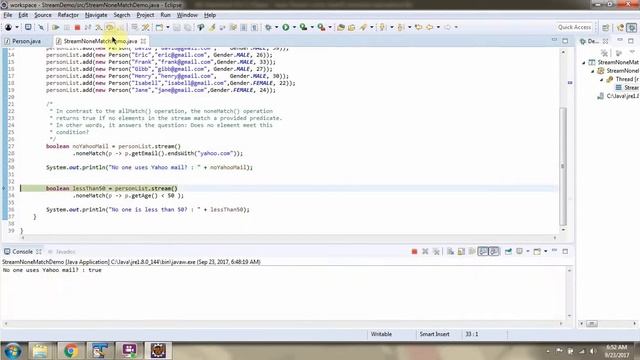The width and height of the screenshot is (640, 360).
Task: Open the Window menu
Action: 187,15
